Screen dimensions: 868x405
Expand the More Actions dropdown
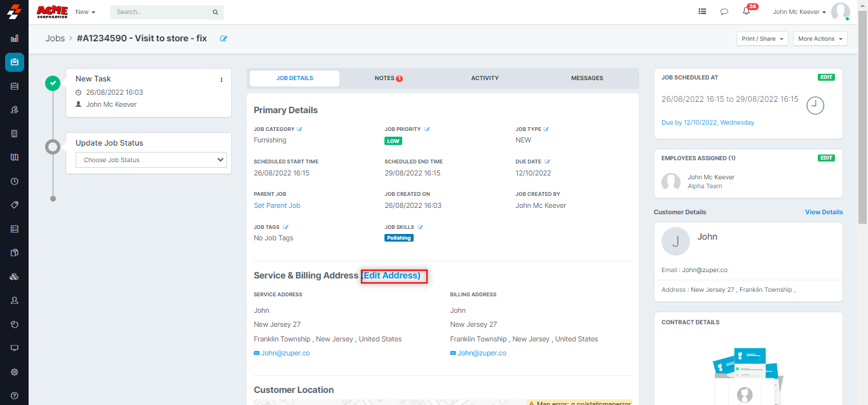click(820, 39)
